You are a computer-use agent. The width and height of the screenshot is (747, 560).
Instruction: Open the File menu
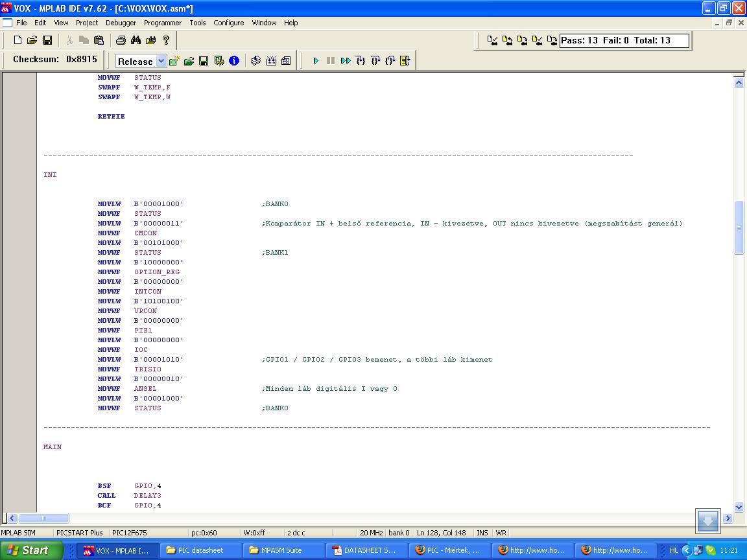(21, 23)
